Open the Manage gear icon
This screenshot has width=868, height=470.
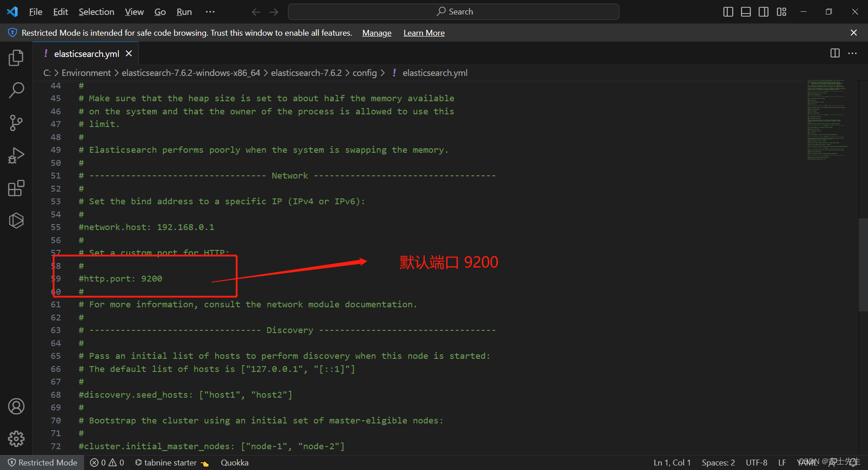(x=16, y=439)
